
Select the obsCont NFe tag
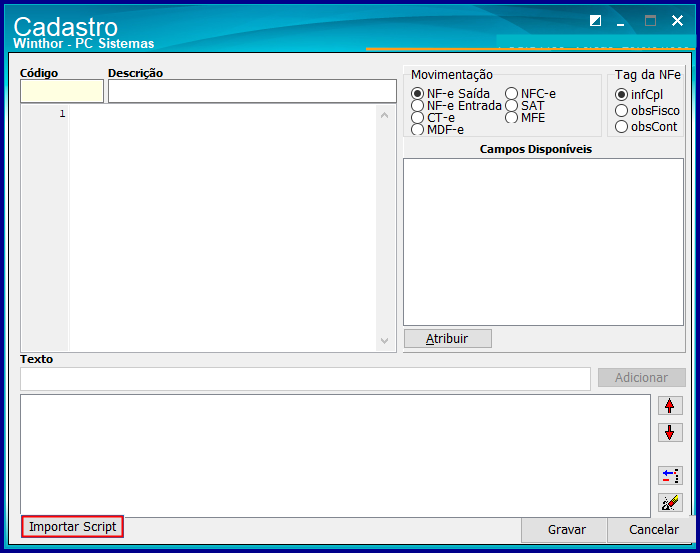[x=646, y=127]
